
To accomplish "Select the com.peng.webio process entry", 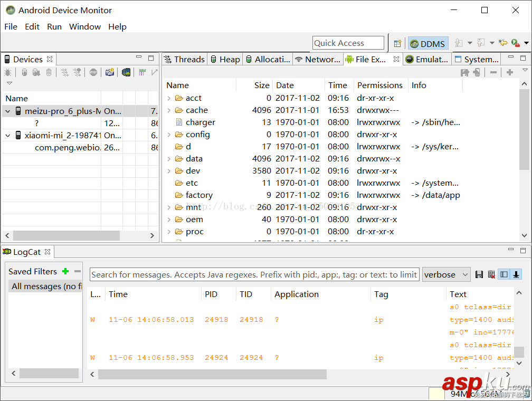I will click(54, 147).
